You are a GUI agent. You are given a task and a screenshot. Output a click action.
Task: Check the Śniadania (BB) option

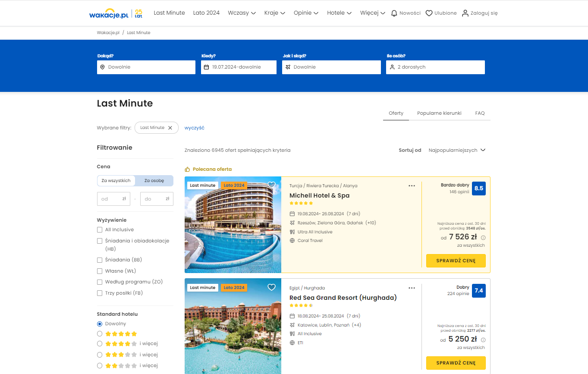coord(100,260)
